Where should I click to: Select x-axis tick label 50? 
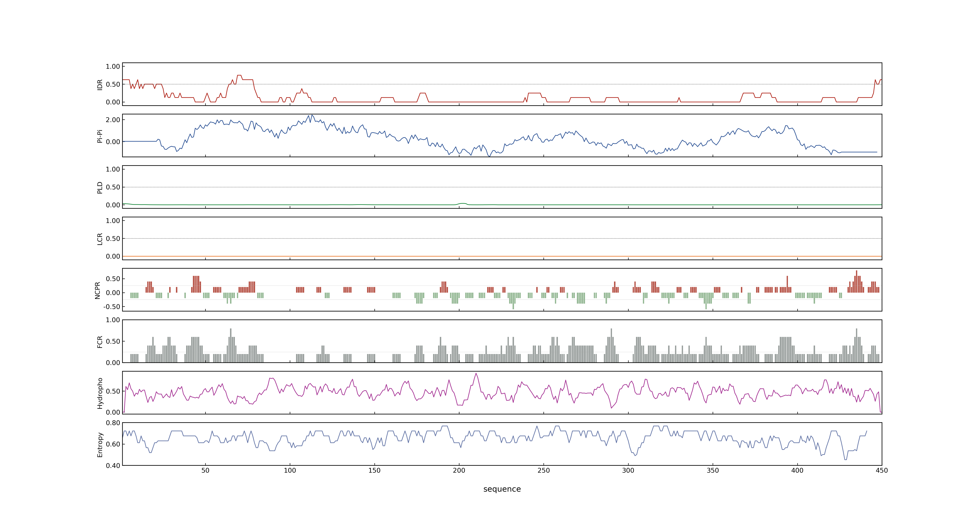coord(205,470)
